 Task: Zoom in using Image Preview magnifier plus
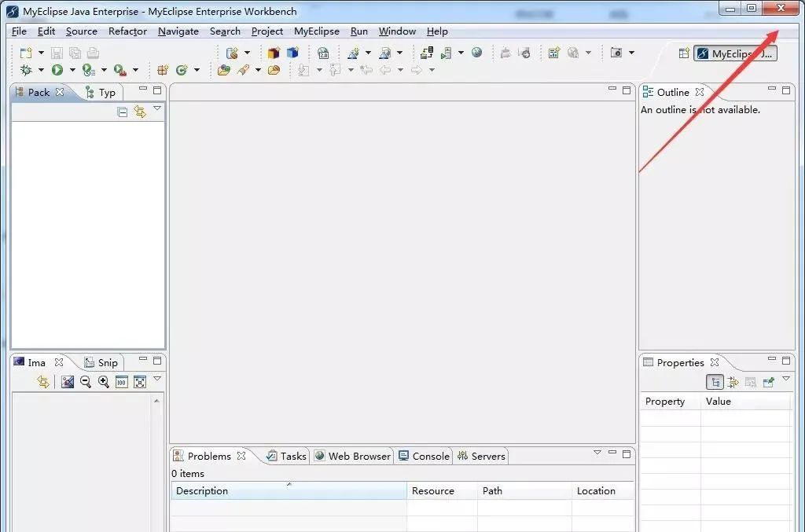pos(103,382)
